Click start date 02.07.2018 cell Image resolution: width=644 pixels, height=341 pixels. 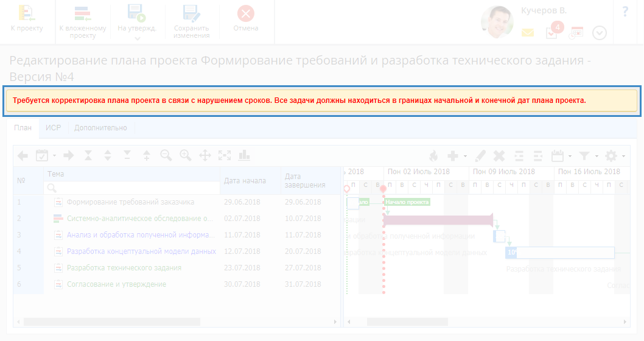[x=242, y=219]
